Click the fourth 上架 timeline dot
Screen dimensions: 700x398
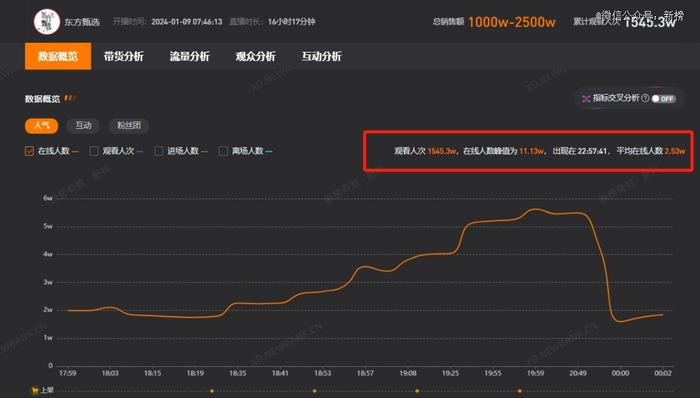pyautogui.click(x=520, y=391)
